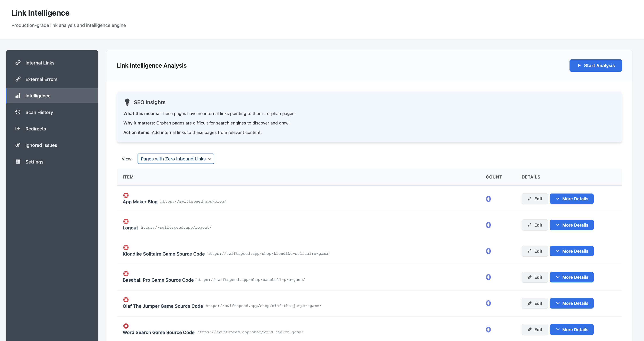
Task: Select the Internal Links sidebar icon
Action: 18,62
